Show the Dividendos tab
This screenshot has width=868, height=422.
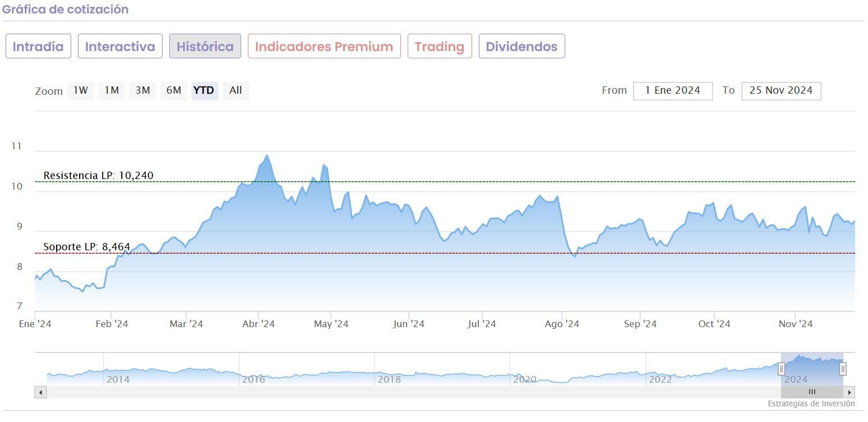(521, 47)
